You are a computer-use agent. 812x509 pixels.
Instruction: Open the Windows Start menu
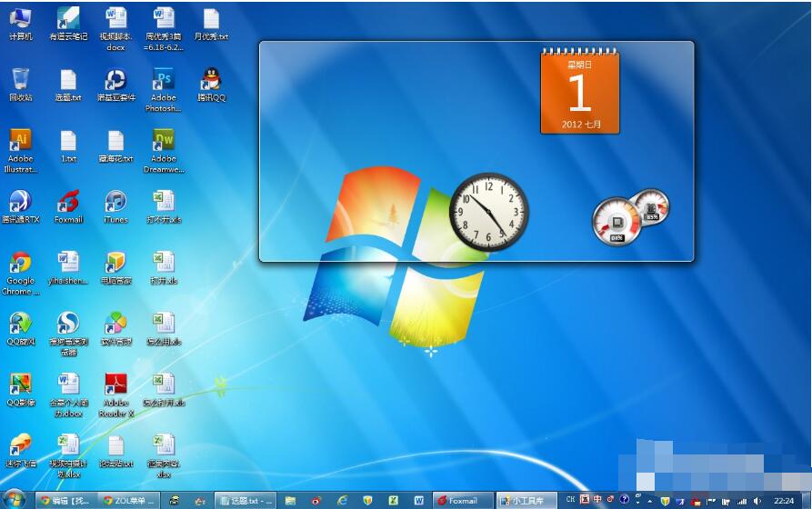[15, 500]
